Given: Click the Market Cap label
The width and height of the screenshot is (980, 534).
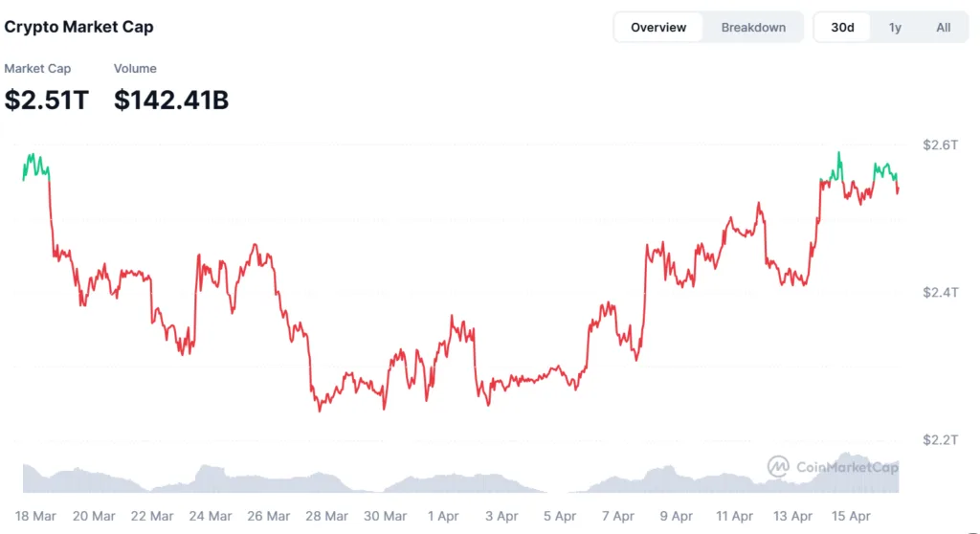Looking at the screenshot, I should [x=37, y=69].
